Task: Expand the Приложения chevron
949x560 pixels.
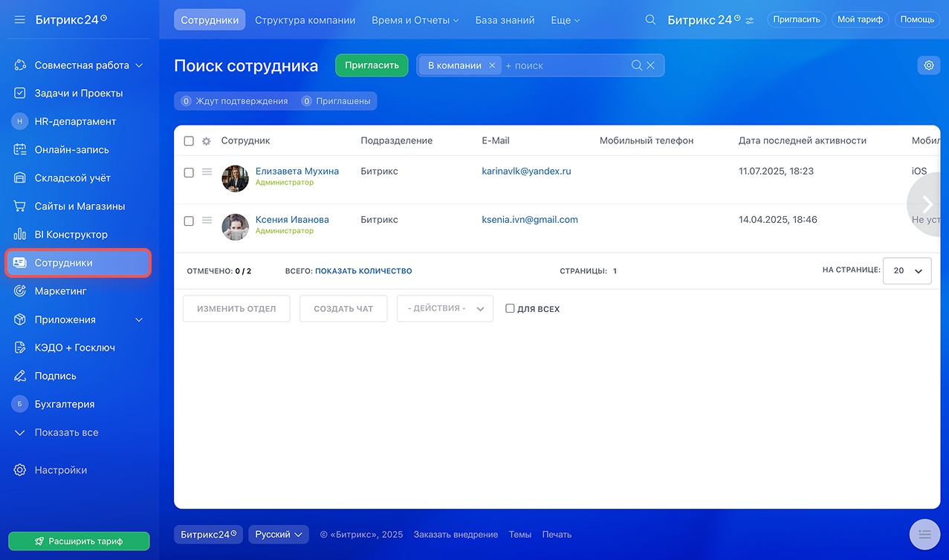Action: coord(139,319)
